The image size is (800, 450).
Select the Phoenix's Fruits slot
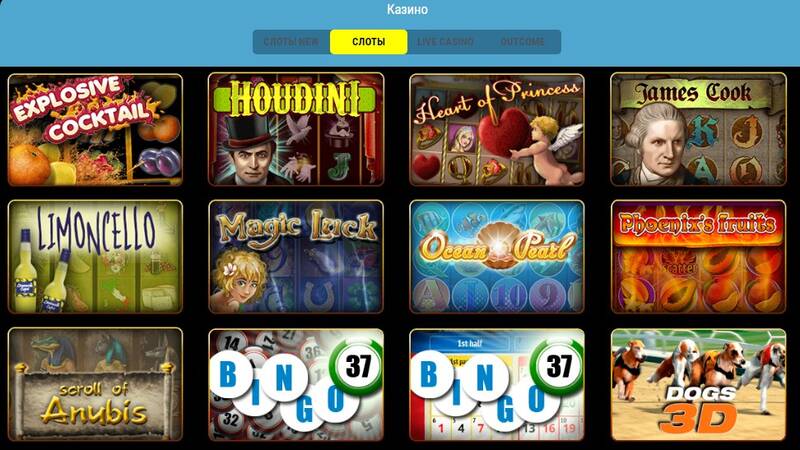tap(698, 257)
